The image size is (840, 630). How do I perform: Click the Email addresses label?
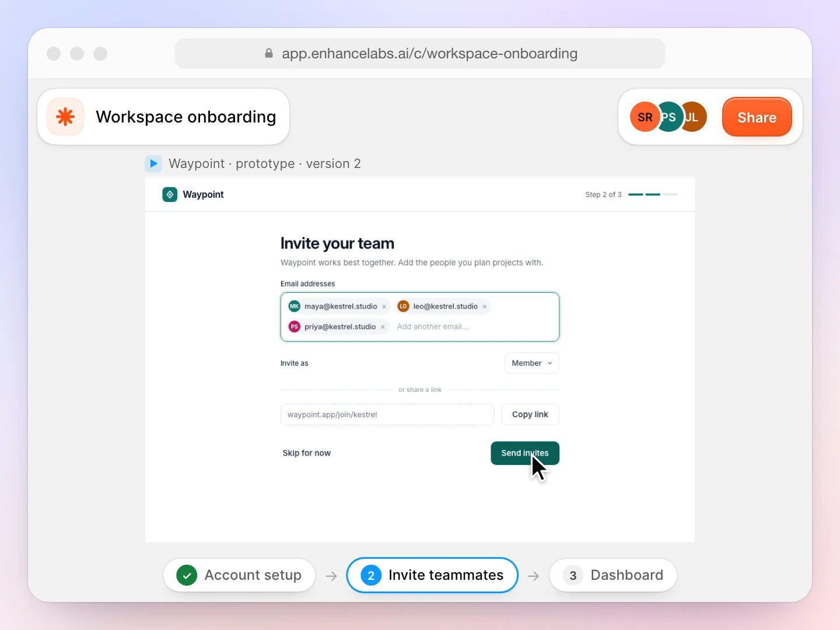pyautogui.click(x=308, y=284)
